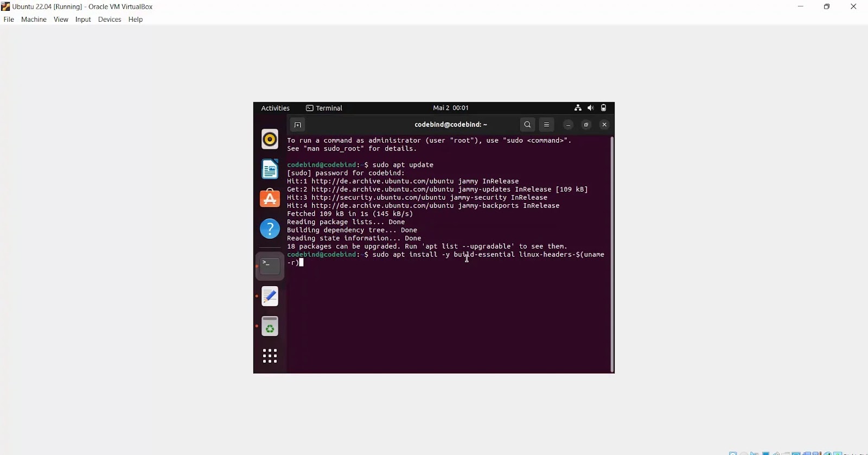
Task: Show Applications grid in the dock
Action: pyautogui.click(x=270, y=356)
